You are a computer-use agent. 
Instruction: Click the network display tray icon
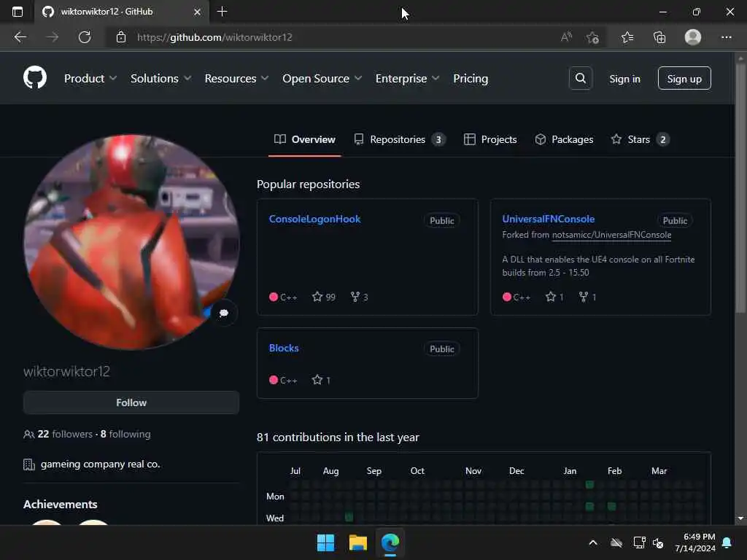(639, 542)
